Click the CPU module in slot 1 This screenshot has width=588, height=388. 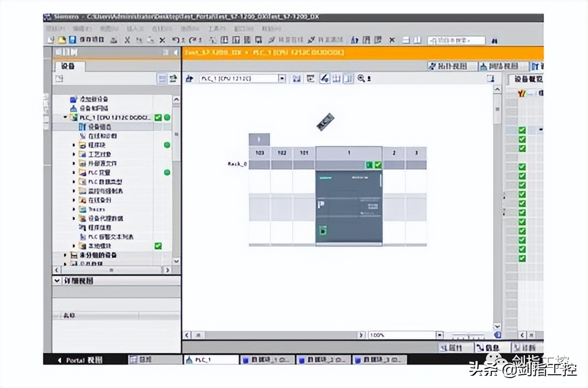tap(349, 207)
